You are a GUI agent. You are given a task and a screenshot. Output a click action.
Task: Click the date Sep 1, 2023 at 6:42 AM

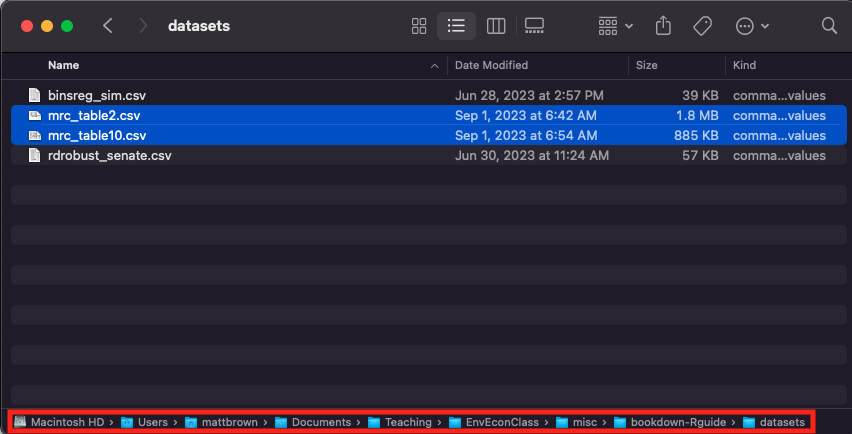525,116
